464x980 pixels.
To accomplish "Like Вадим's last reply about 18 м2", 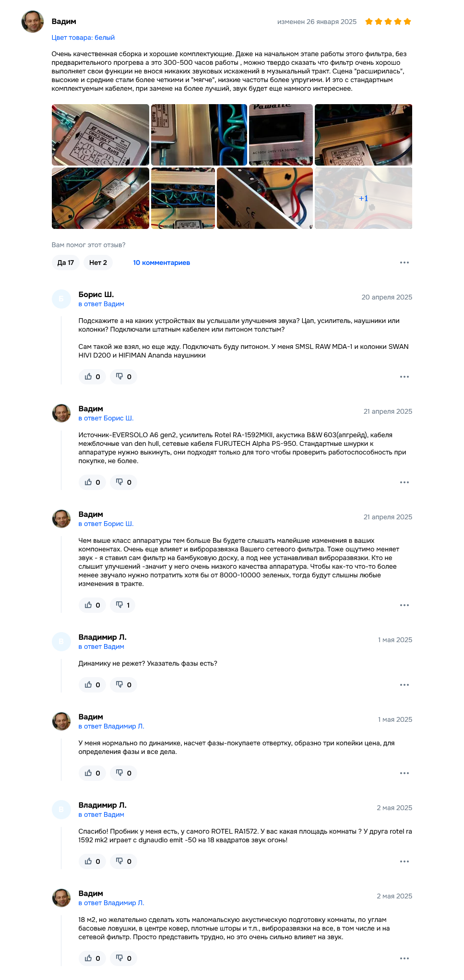I will coord(92,958).
